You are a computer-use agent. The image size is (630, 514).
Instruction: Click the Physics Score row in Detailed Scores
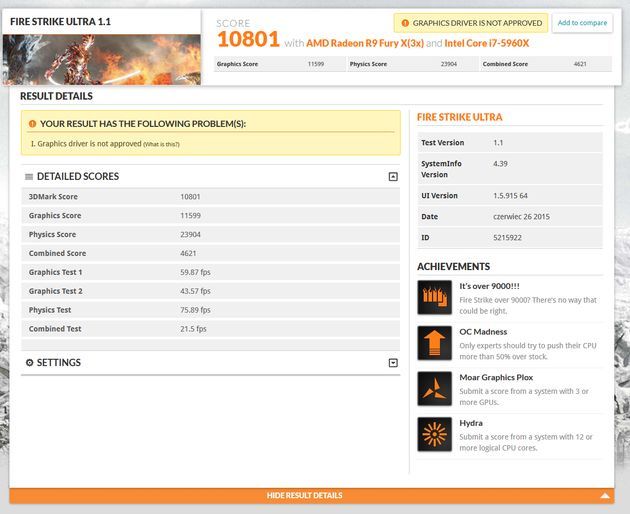[211, 234]
